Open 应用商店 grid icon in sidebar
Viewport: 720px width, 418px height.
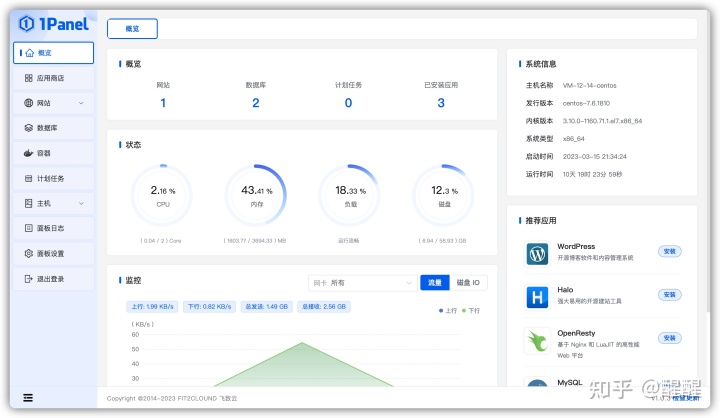click(x=28, y=78)
